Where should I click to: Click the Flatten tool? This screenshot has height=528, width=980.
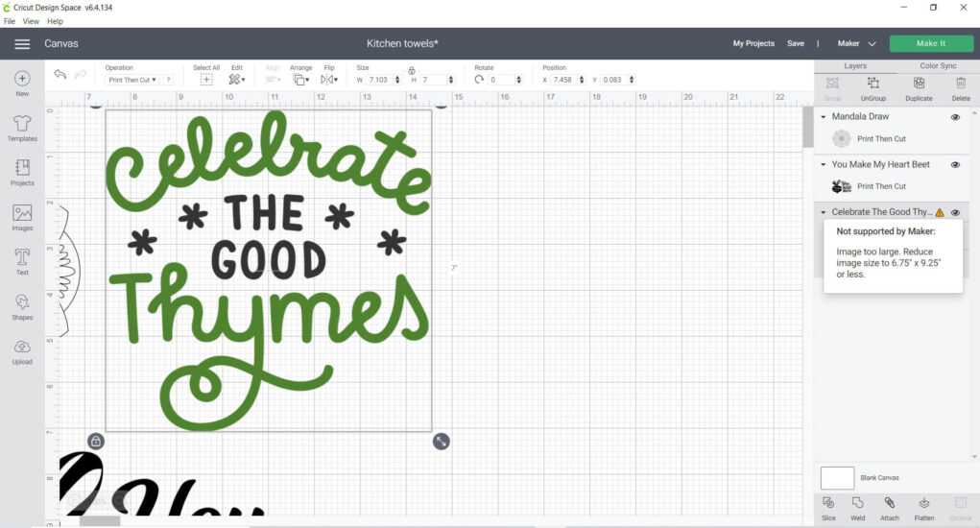point(923,509)
